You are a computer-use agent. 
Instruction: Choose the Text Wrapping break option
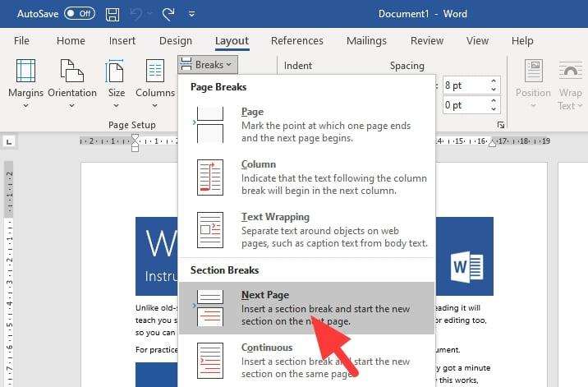(x=307, y=230)
